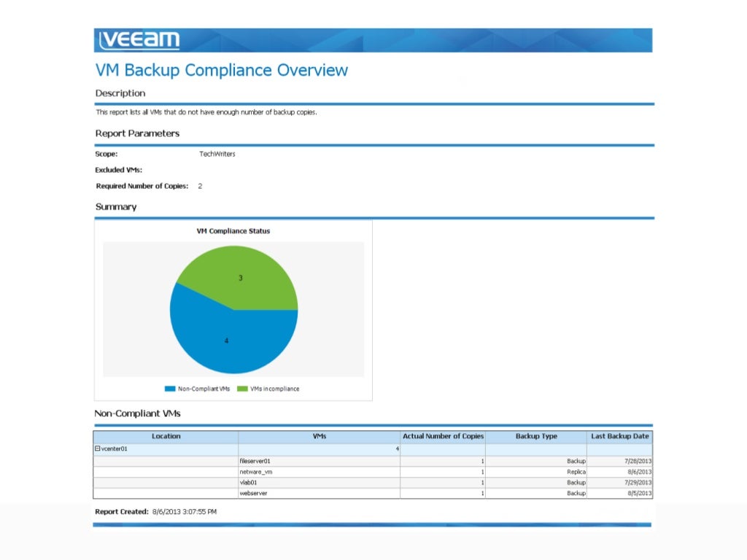Click the Description section heading

point(120,93)
